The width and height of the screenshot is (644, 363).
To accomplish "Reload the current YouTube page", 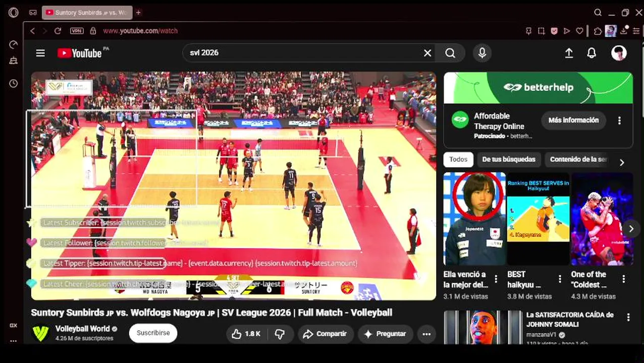I will (x=58, y=31).
